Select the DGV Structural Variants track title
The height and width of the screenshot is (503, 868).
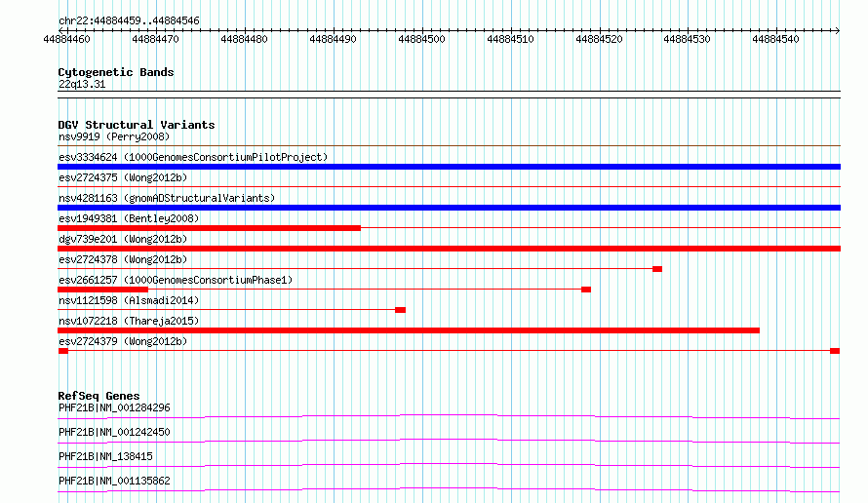click(137, 125)
